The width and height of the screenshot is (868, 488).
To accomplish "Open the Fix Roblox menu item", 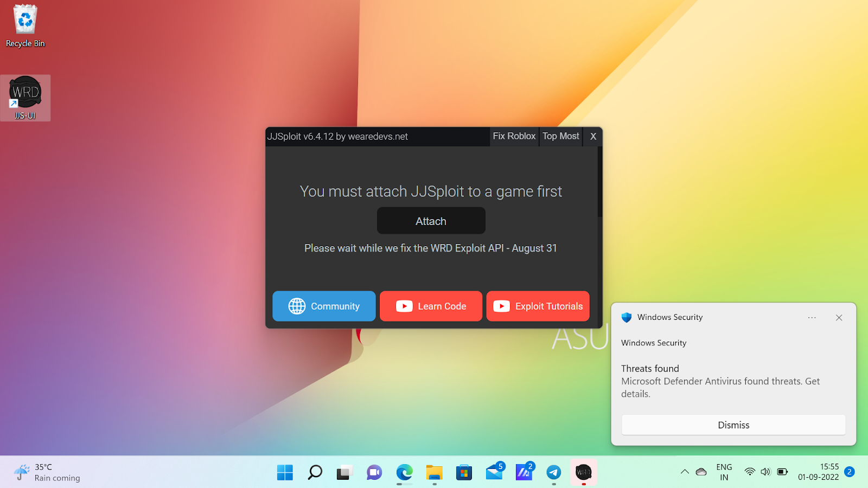I will (514, 136).
